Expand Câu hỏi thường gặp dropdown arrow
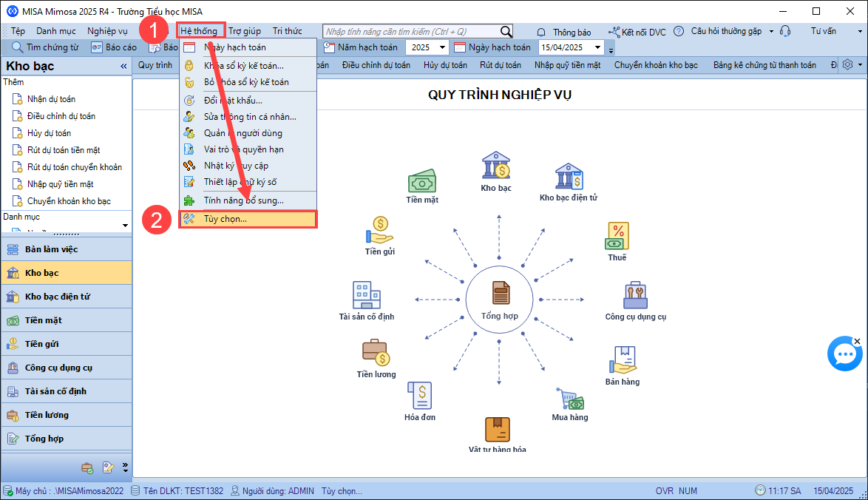Viewport: 868px width, 500px height. [x=771, y=32]
